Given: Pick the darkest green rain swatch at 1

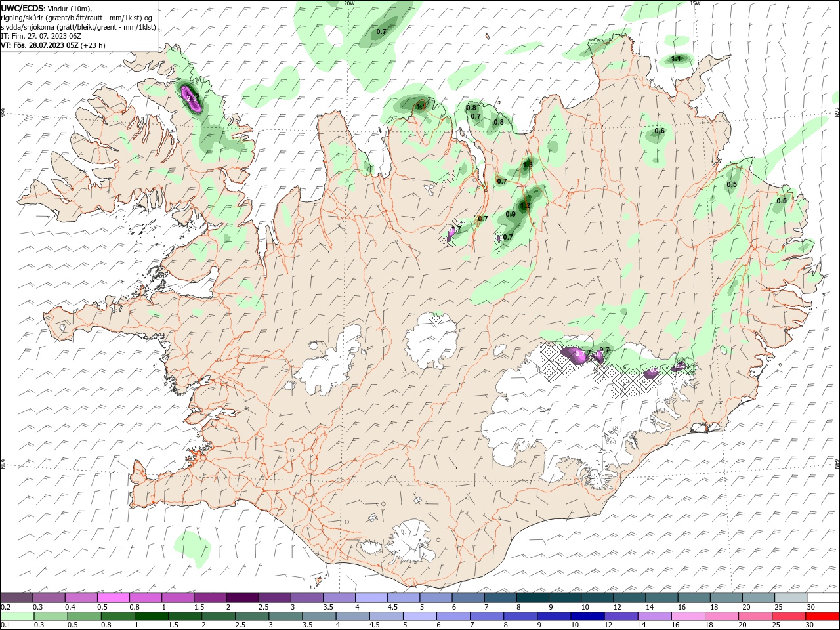Looking at the screenshot, I should click(151, 616).
